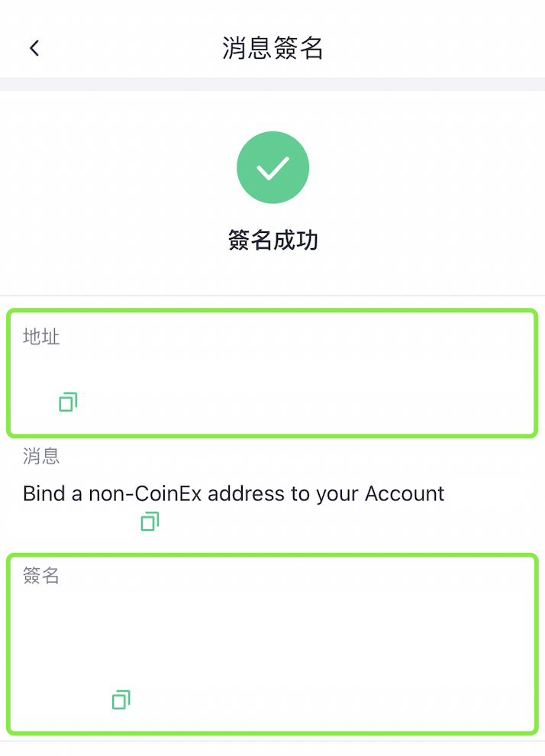Tap the green success checkmark circle

tap(272, 167)
